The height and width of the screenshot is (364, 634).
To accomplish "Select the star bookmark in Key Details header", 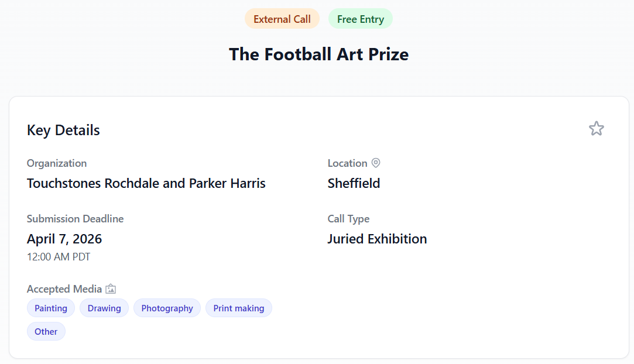I will (x=596, y=128).
